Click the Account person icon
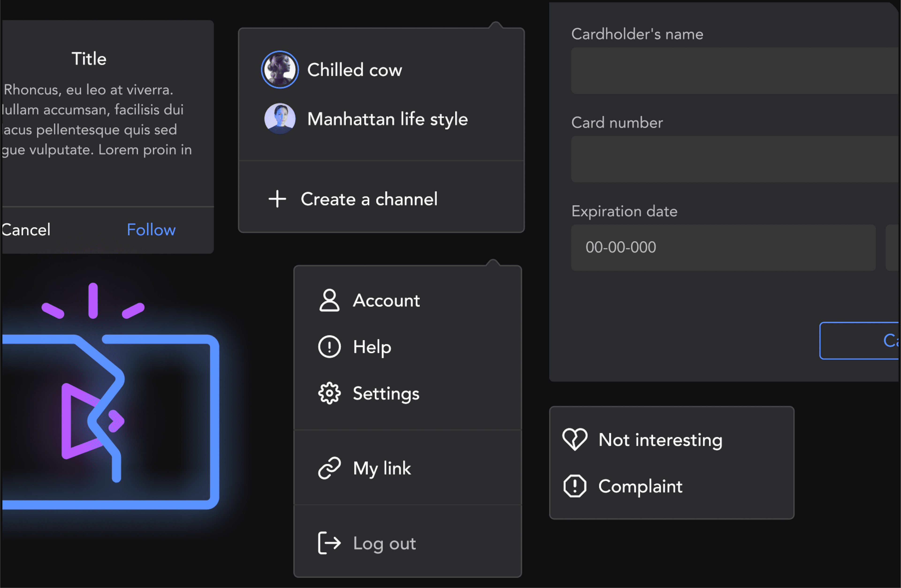Viewport: 901px width, 588px height. [x=329, y=300]
